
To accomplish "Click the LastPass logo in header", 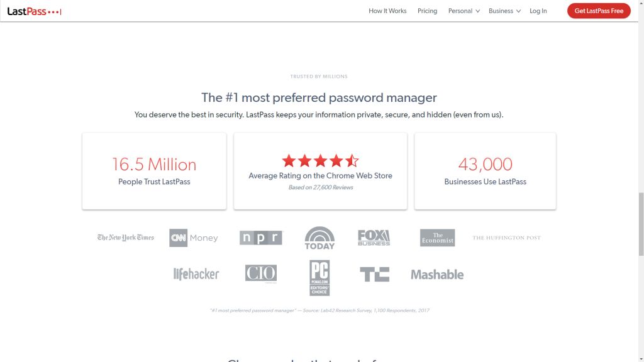I will click(34, 11).
